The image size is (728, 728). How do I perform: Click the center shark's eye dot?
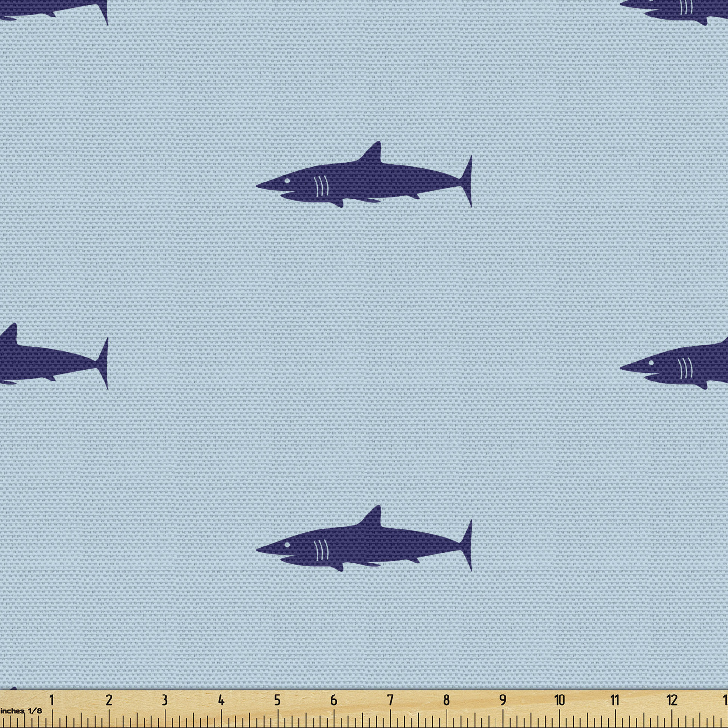[x=287, y=181]
